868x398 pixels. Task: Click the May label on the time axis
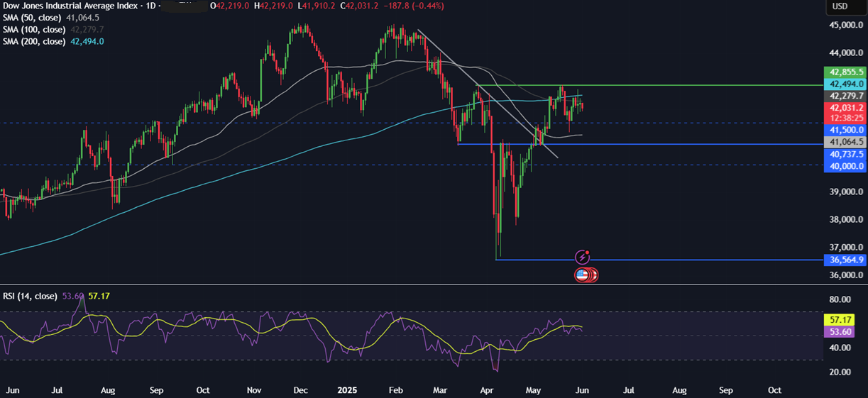point(533,390)
